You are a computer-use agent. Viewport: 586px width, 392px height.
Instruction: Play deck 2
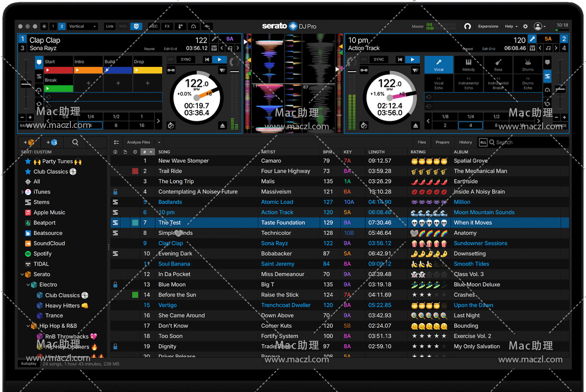(x=413, y=59)
